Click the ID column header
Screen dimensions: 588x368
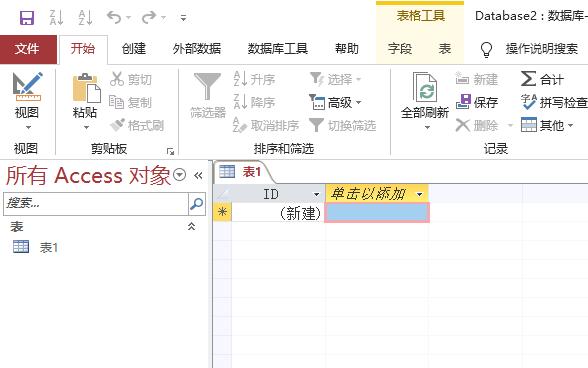(x=278, y=194)
